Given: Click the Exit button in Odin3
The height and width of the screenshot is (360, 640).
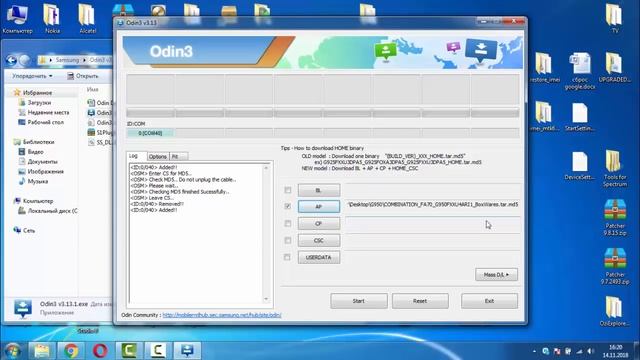Looking at the screenshot, I should click(489, 301).
